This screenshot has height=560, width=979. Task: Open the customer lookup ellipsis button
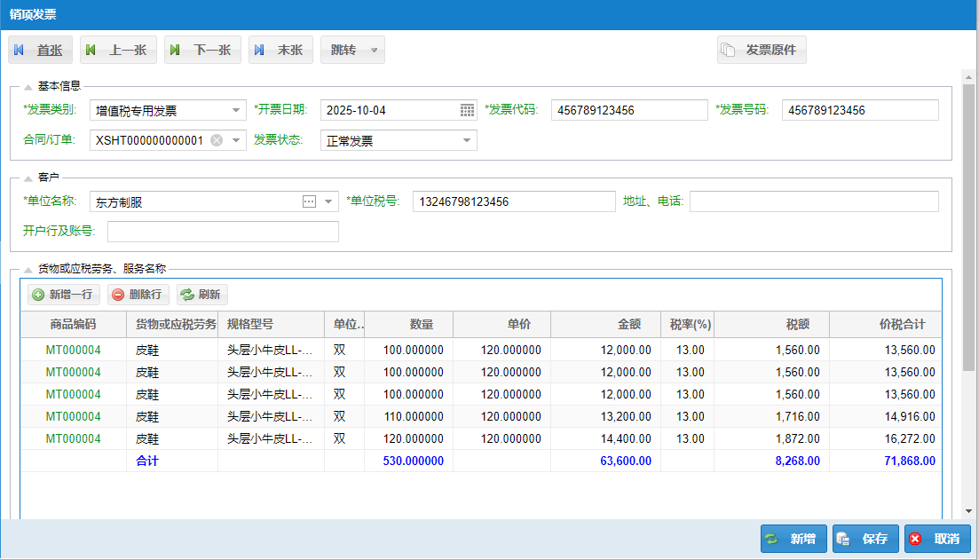point(309,201)
